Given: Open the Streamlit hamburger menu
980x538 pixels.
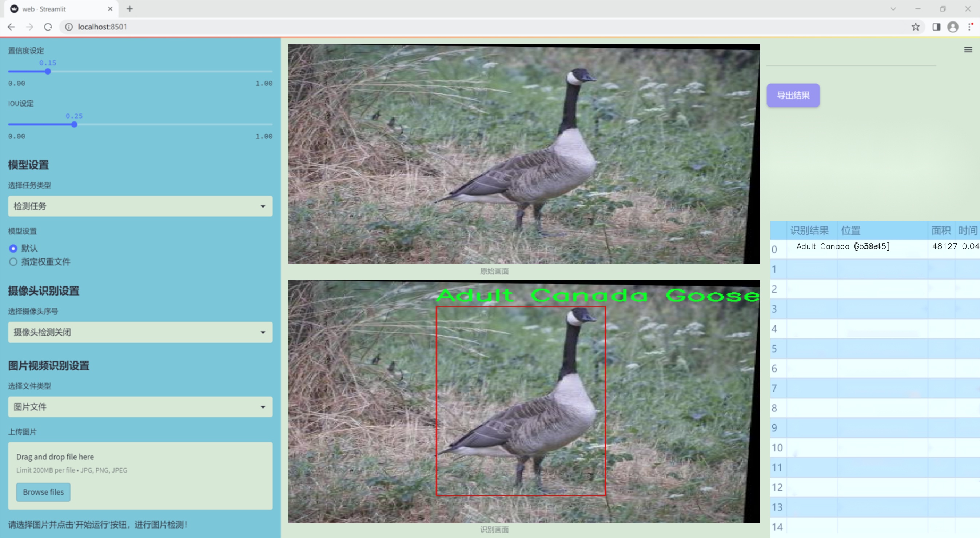Looking at the screenshot, I should pyautogui.click(x=968, y=50).
